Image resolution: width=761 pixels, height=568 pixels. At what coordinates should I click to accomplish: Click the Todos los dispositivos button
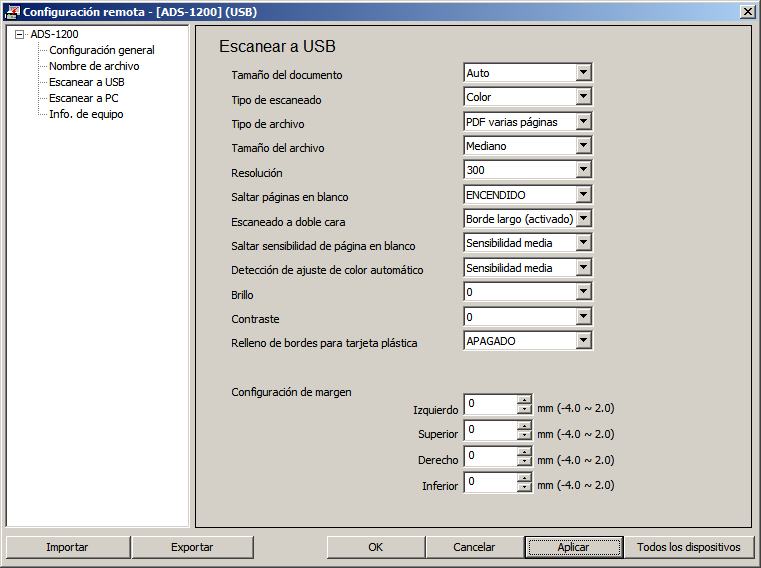coord(689,547)
